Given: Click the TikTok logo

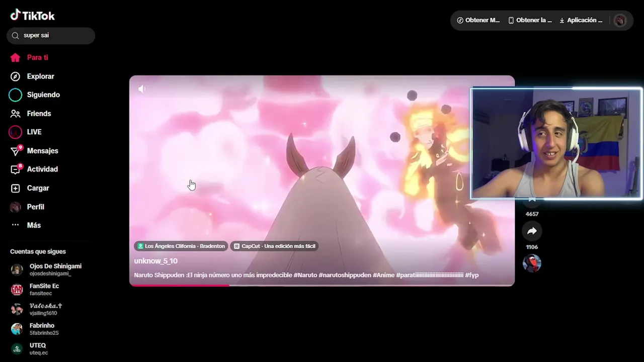Looking at the screenshot, I should pos(33,15).
